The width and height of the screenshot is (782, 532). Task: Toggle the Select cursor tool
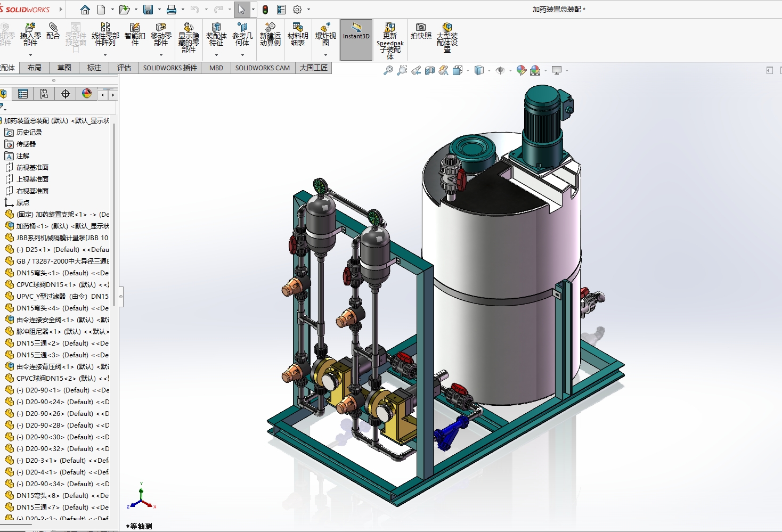(x=242, y=10)
